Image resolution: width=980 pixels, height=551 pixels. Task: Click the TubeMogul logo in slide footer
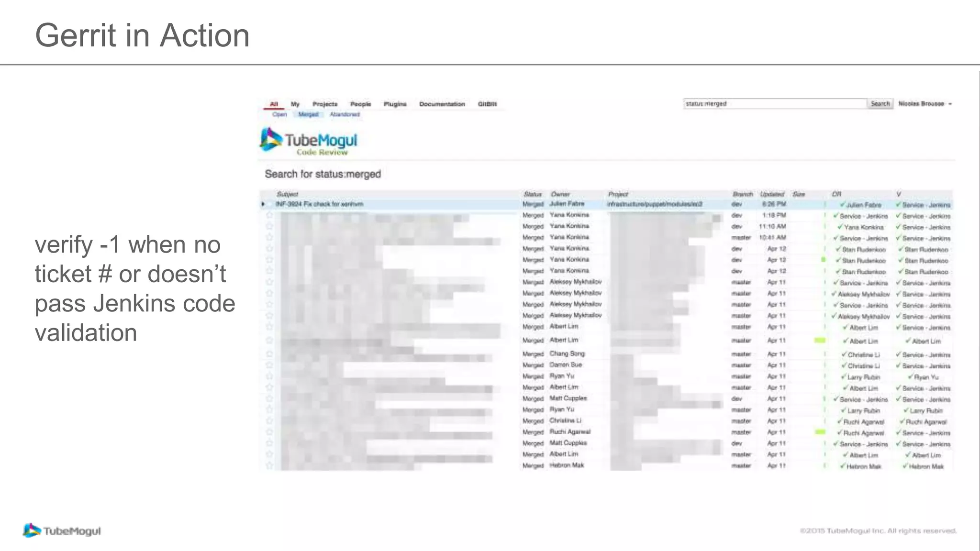tap(62, 530)
